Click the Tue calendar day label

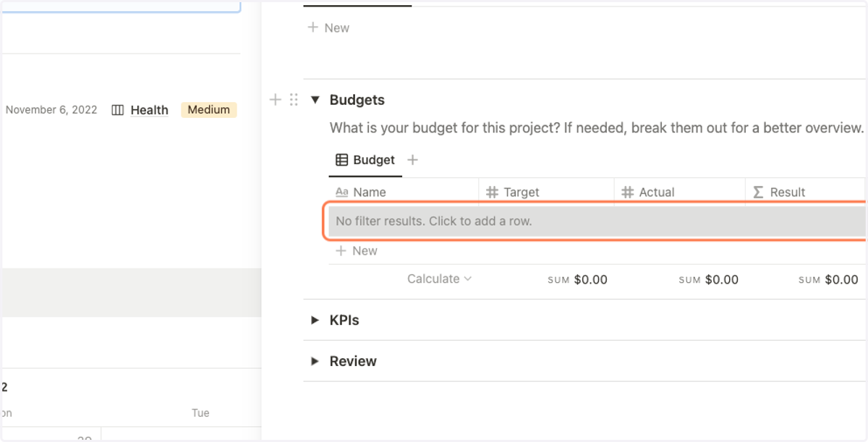[x=200, y=413]
